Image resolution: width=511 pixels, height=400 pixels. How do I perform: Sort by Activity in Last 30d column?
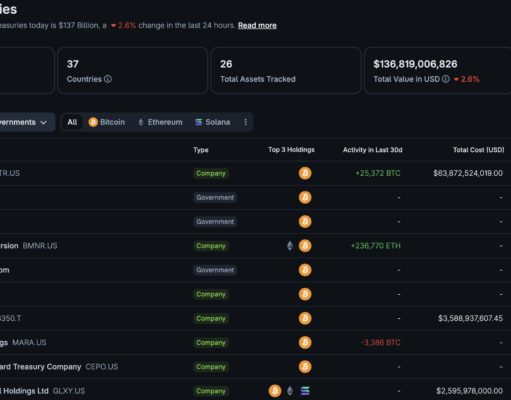tap(373, 150)
